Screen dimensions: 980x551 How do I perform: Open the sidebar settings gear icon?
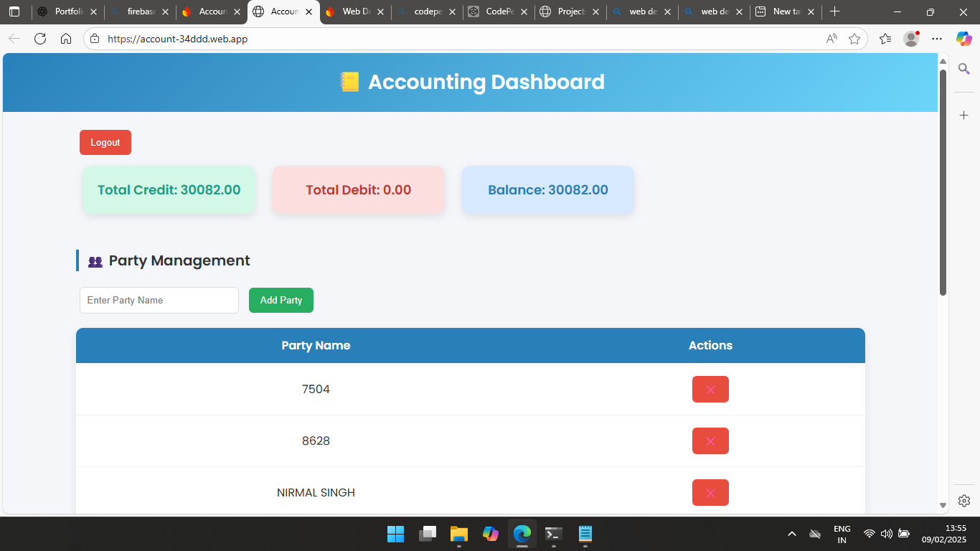(964, 501)
